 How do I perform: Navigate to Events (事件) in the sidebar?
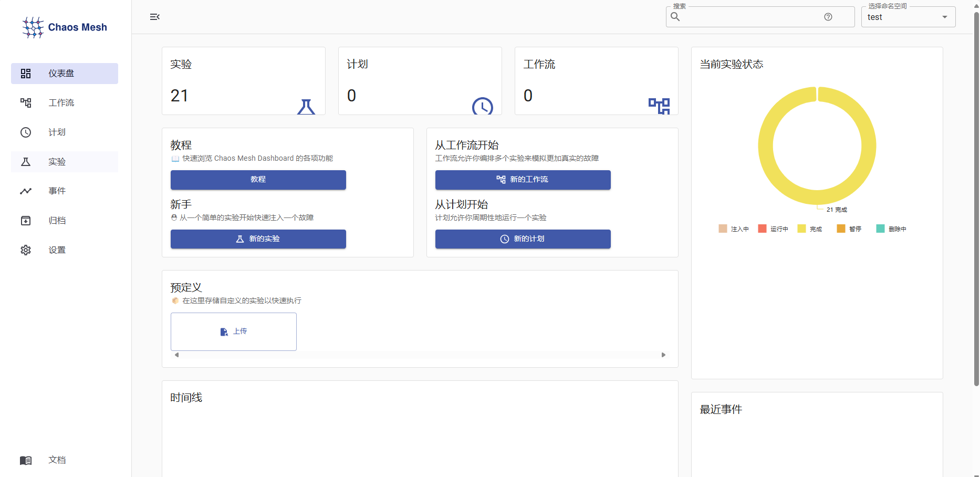(x=65, y=191)
